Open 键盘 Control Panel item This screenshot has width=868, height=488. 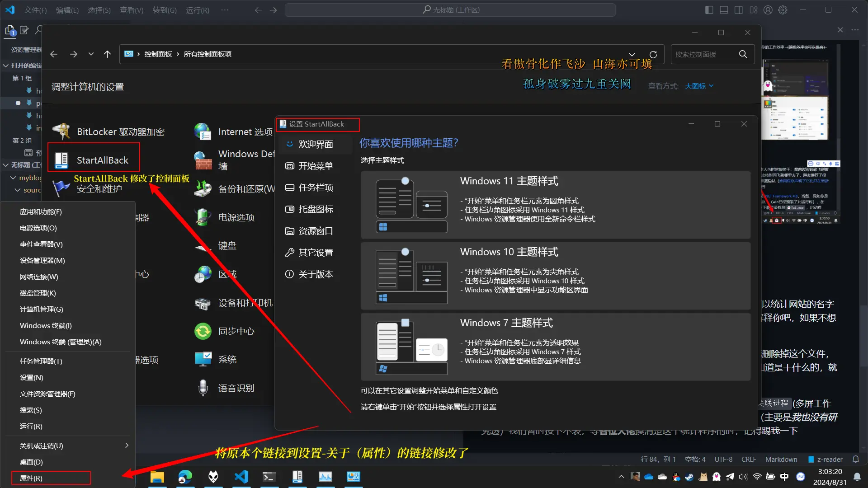[216, 246]
